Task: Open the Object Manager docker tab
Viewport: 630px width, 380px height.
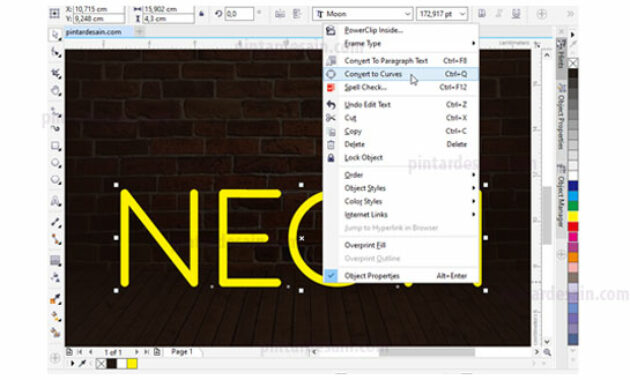Action: point(561,196)
